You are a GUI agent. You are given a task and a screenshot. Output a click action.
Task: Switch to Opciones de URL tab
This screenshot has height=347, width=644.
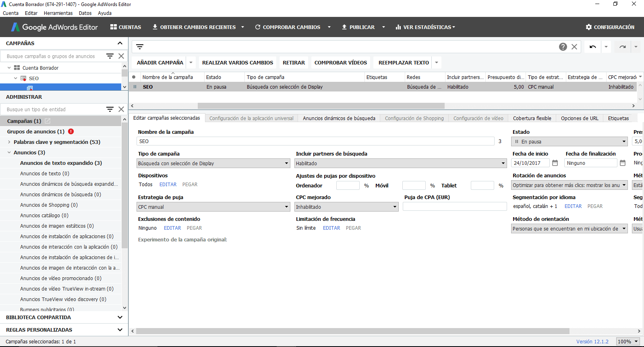click(x=580, y=118)
